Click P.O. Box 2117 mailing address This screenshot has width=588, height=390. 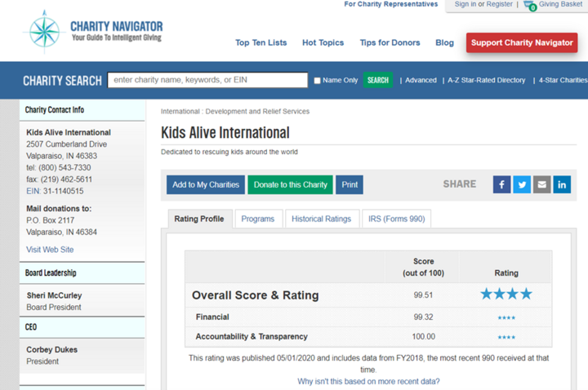click(x=51, y=220)
